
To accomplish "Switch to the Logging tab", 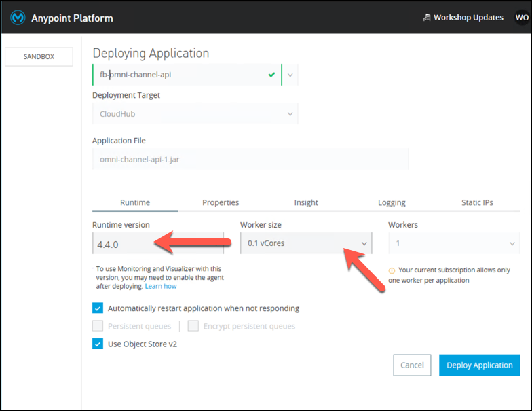I will (x=392, y=202).
